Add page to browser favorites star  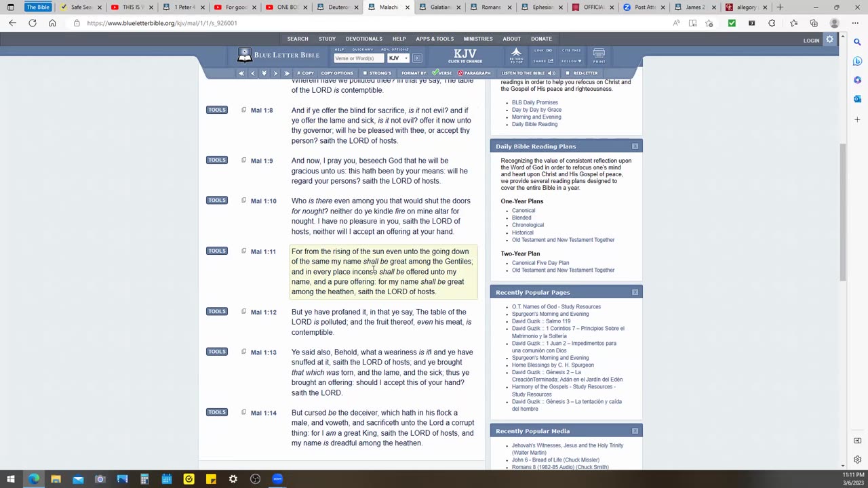pos(709,23)
